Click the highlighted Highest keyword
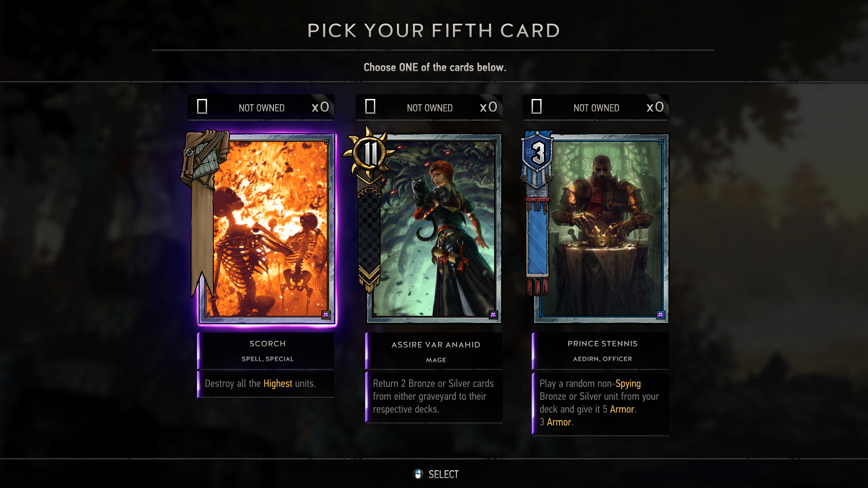 (x=278, y=384)
